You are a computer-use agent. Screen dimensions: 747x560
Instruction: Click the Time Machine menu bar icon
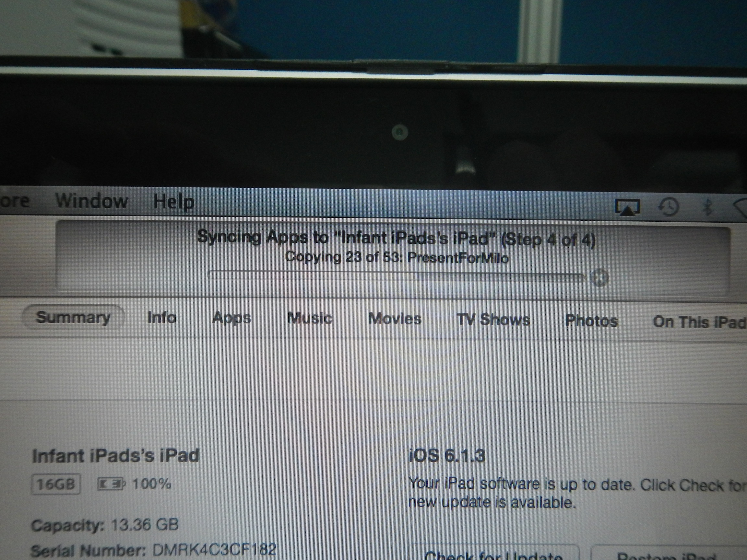(x=669, y=206)
